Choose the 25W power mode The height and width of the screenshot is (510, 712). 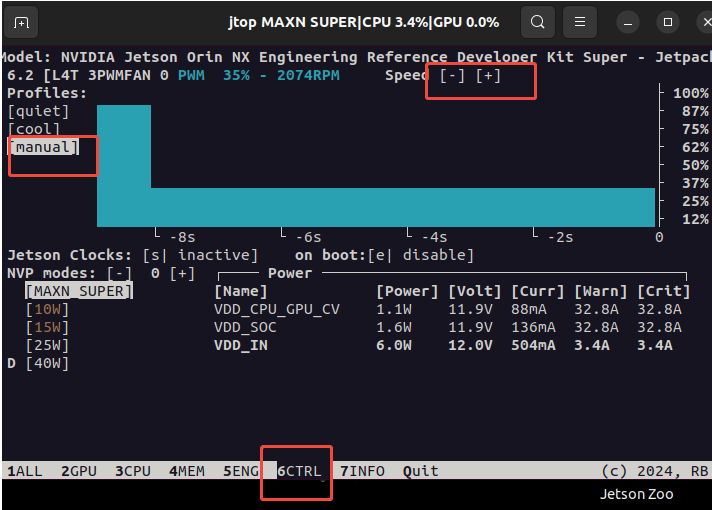click(x=47, y=345)
